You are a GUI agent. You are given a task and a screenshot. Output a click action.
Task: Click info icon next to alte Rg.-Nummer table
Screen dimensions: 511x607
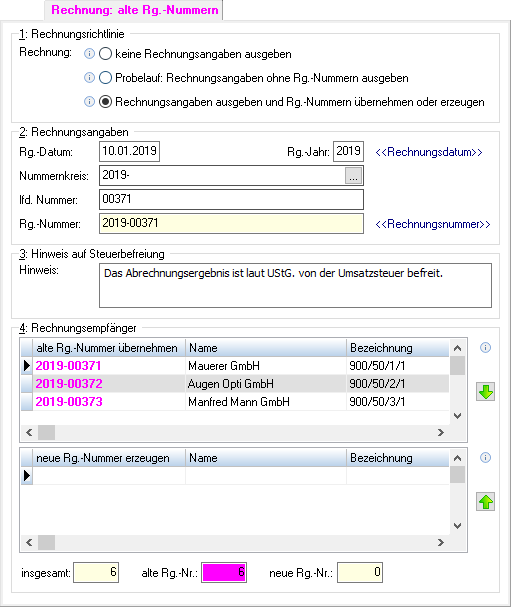[x=485, y=348]
